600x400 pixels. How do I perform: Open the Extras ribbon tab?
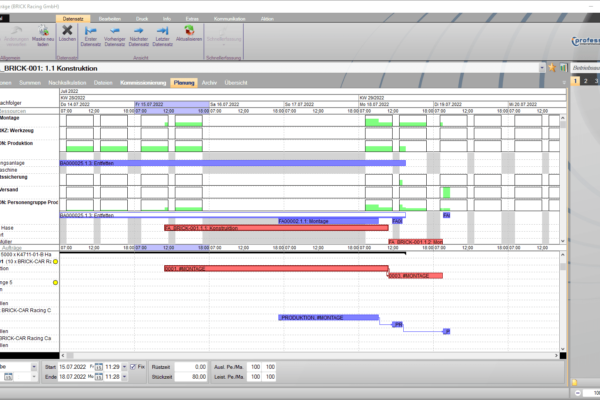[192, 19]
